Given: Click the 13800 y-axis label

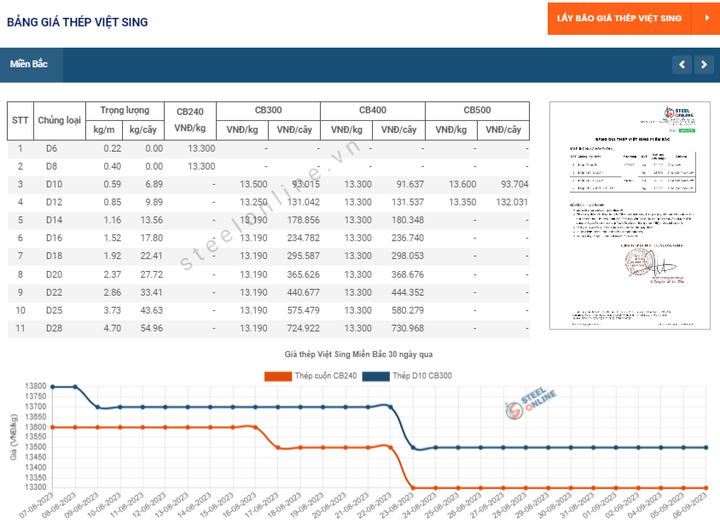Looking at the screenshot, I should [x=35, y=386].
